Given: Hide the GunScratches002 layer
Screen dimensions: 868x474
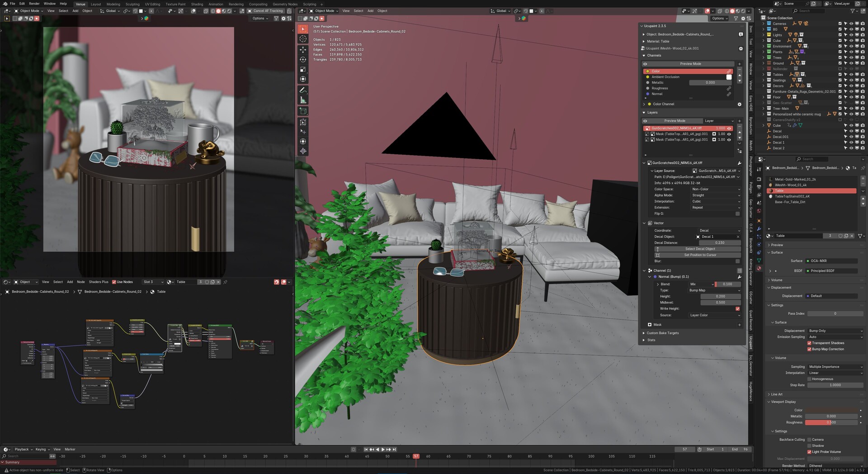Looking at the screenshot, I should pyautogui.click(x=729, y=128).
